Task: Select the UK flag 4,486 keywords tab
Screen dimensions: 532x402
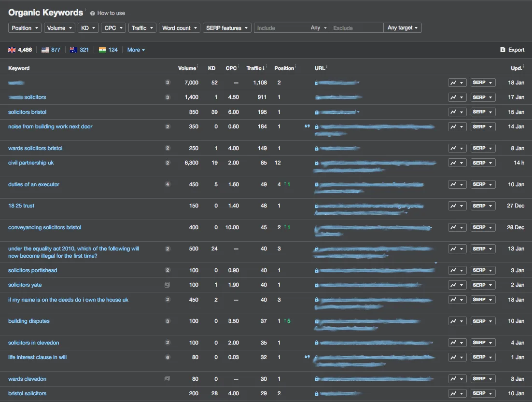Action: 20,50
